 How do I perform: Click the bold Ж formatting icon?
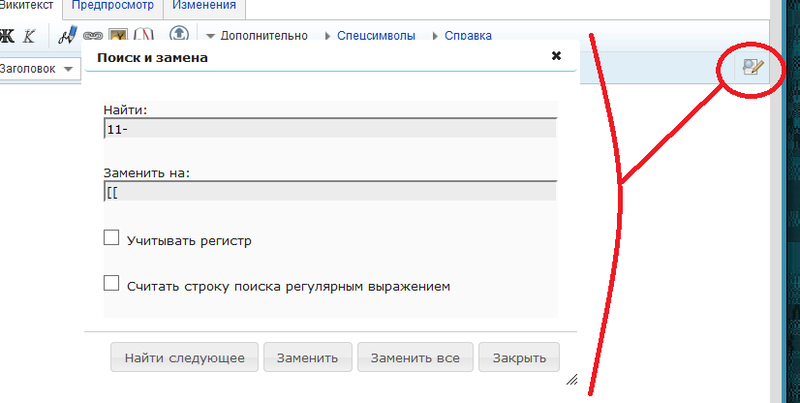(6, 36)
